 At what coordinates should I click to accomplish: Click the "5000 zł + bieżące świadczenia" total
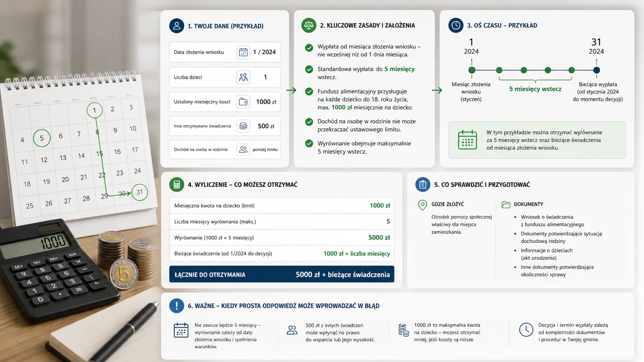point(343,274)
